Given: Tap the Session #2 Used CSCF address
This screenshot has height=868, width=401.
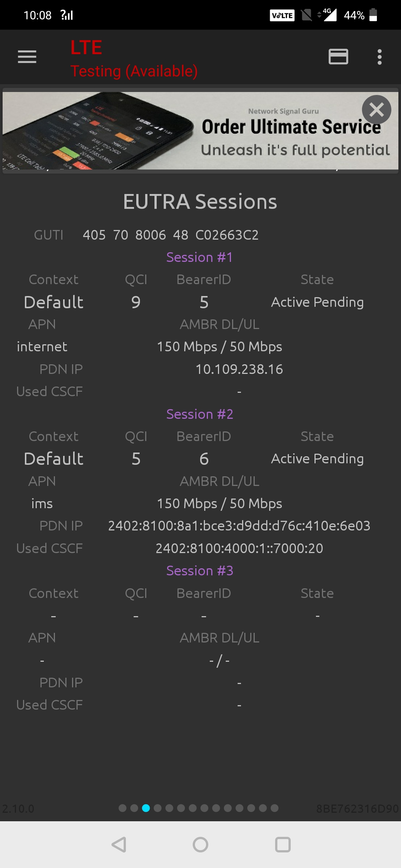Looking at the screenshot, I should point(239,548).
